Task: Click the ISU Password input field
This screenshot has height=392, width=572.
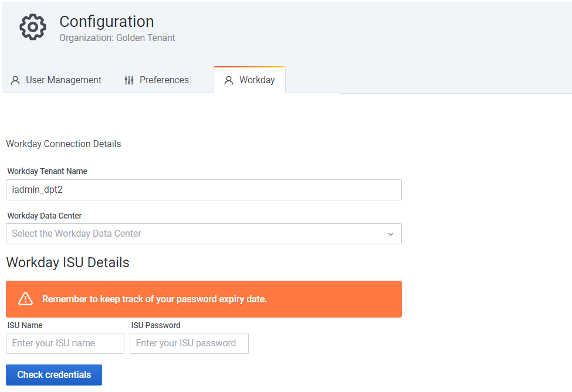Action: click(x=189, y=343)
